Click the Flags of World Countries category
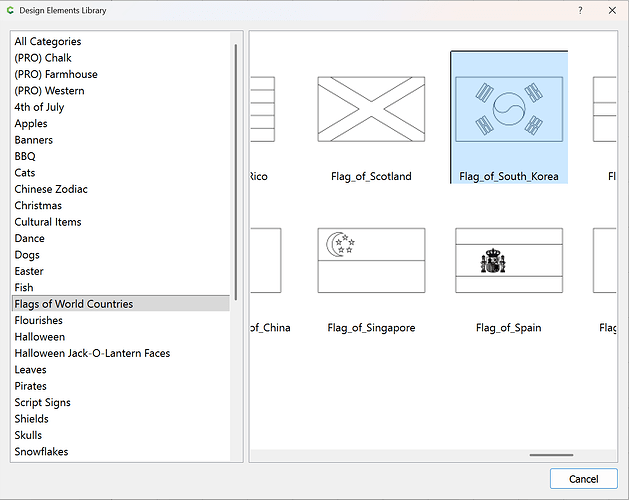 [73, 304]
